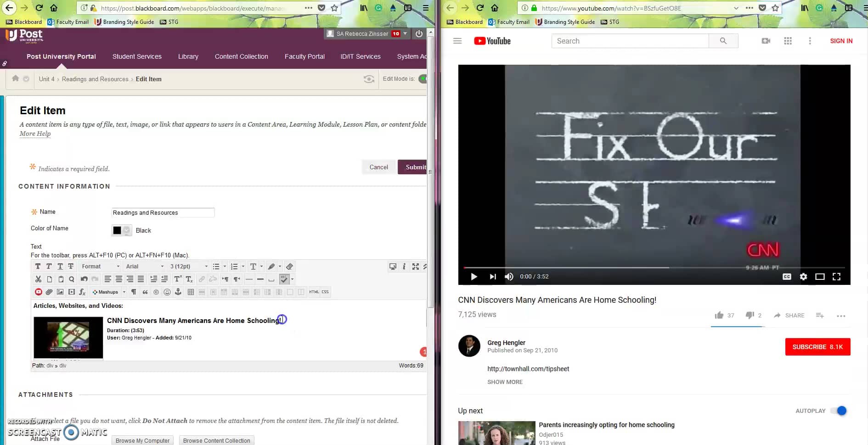Show nonprinting characters pilcrow icon
The height and width of the screenshot is (445, 868).
click(134, 292)
